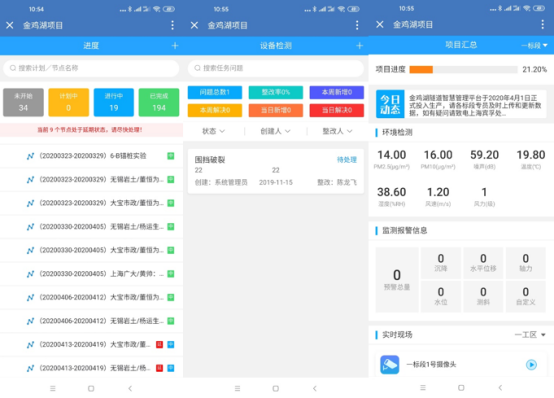
Task: Click red delay badge on 20200413 大宝市政 row
Action: click(x=159, y=344)
